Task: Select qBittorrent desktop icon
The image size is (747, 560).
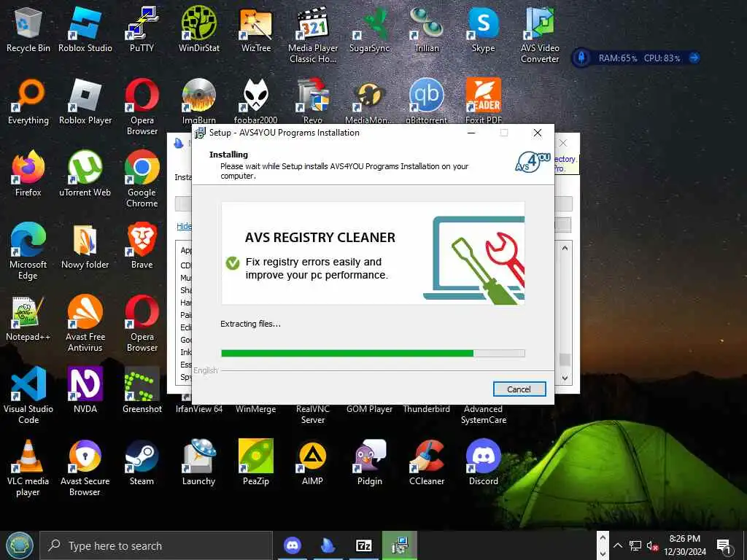Action: (x=426, y=101)
